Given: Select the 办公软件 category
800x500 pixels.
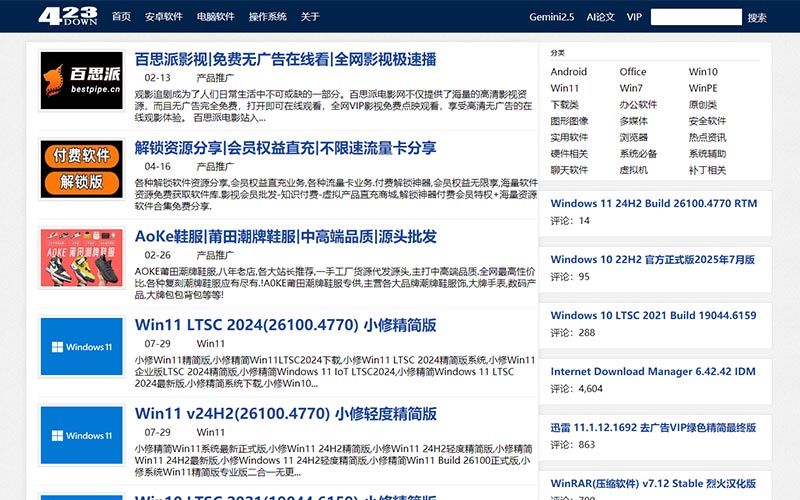Looking at the screenshot, I should pos(638,105).
